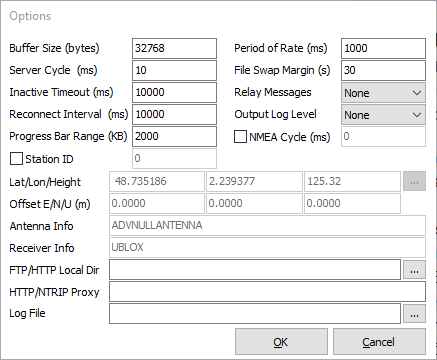Click the Receiver Info field UBLOX
Screen dimensions: 437x360
(x=267, y=247)
